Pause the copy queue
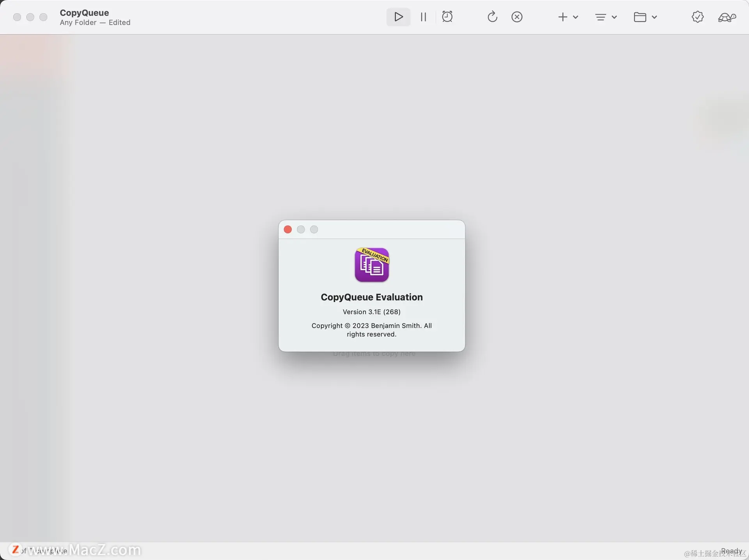The height and width of the screenshot is (560, 749). [x=423, y=17]
